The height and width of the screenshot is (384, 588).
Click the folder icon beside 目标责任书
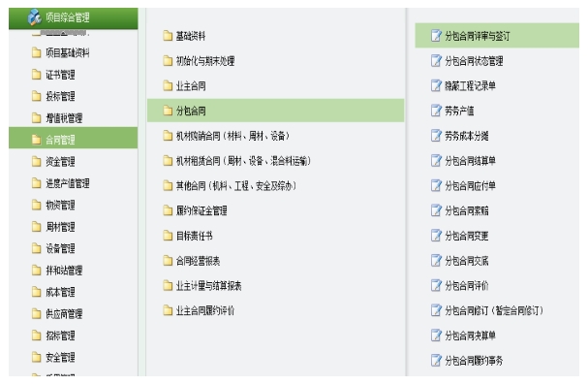pyautogui.click(x=168, y=236)
